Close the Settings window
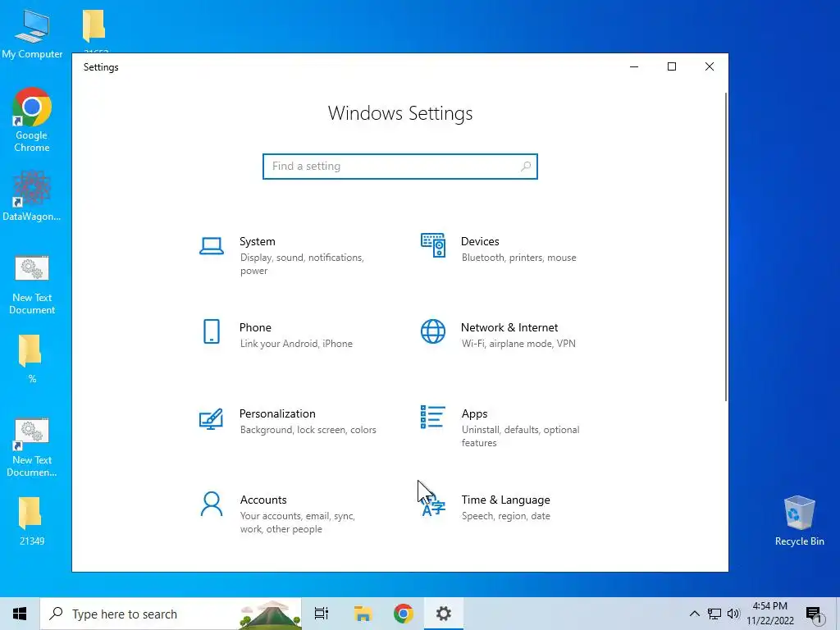 (x=710, y=66)
